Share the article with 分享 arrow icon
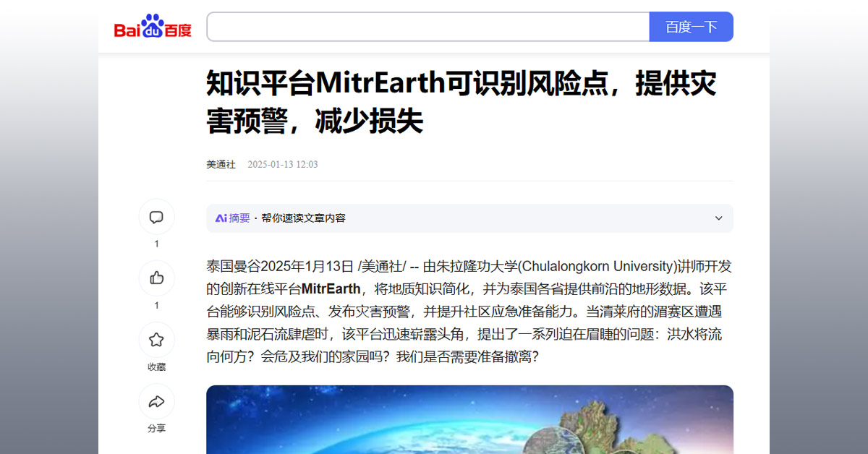 [156, 401]
